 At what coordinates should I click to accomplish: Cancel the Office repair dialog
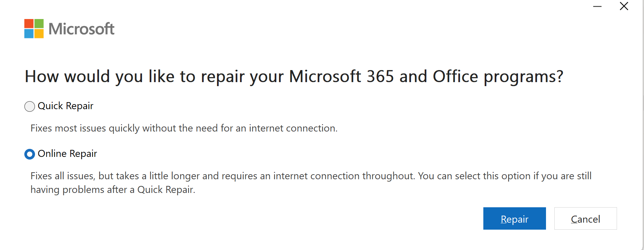[x=585, y=219]
